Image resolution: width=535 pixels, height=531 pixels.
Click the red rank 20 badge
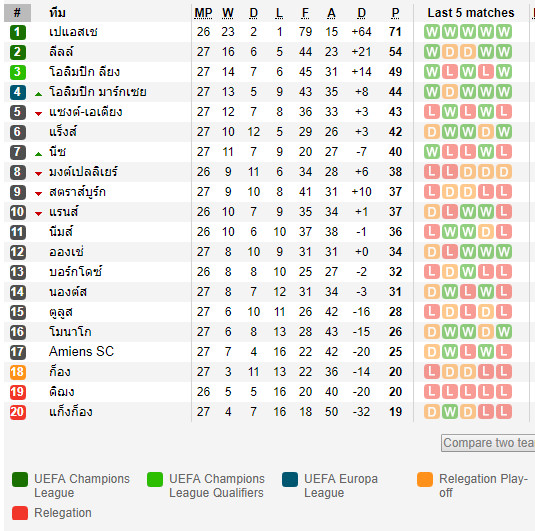pos(17,412)
